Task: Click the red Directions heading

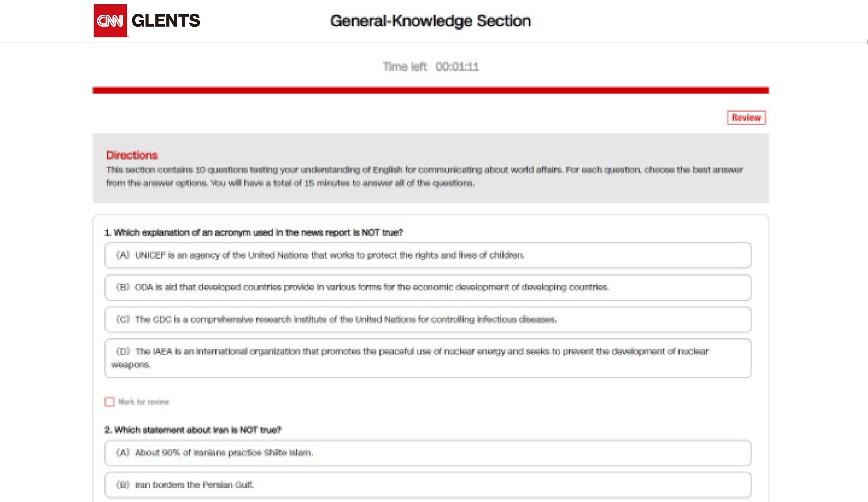Action: pyautogui.click(x=132, y=155)
